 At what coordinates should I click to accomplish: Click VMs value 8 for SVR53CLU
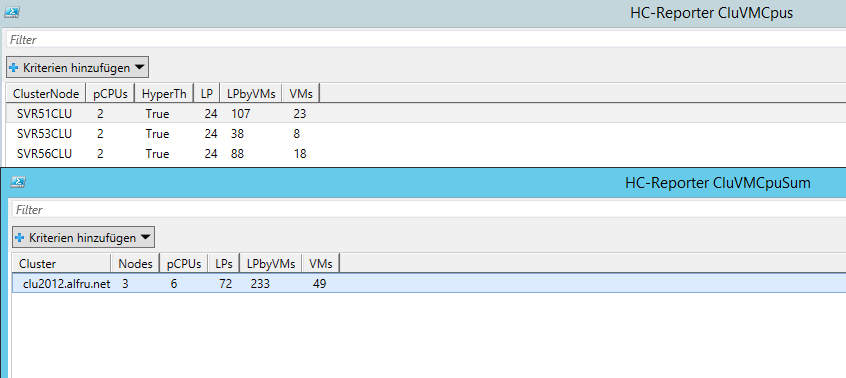click(297, 134)
